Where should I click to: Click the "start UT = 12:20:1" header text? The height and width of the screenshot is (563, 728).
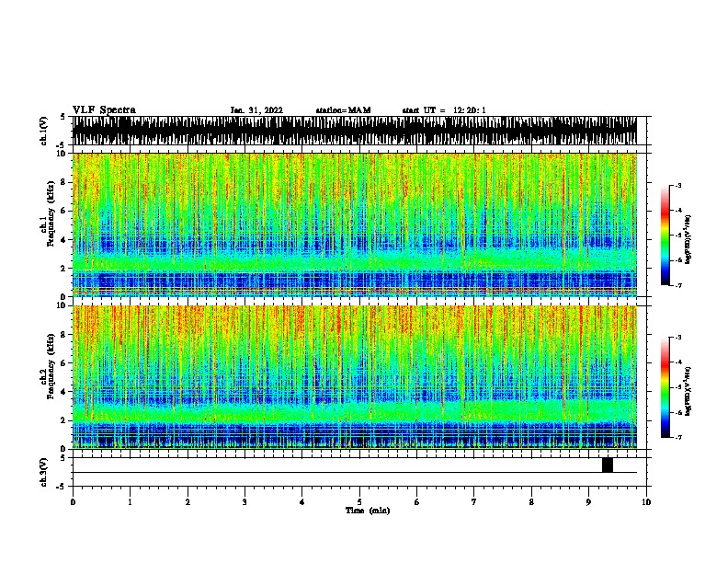pyautogui.click(x=444, y=110)
